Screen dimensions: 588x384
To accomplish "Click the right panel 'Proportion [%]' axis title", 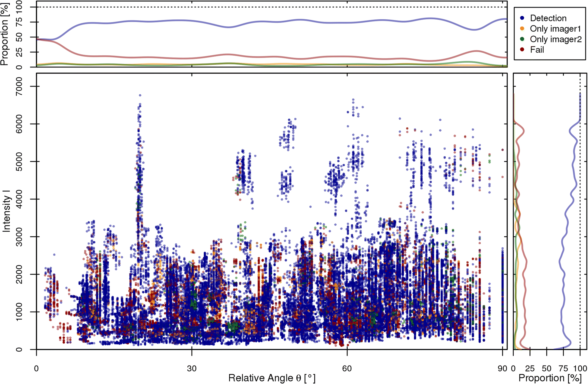I will point(550,378).
